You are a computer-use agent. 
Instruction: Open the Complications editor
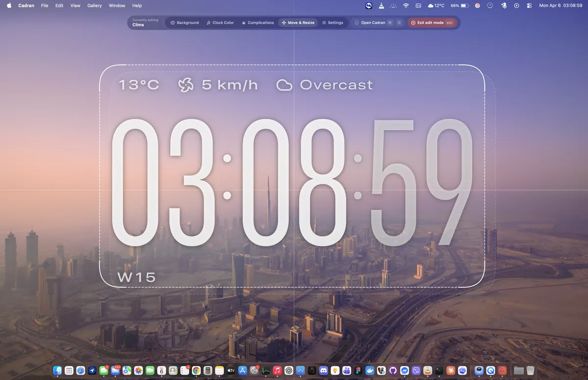click(258, 23)
